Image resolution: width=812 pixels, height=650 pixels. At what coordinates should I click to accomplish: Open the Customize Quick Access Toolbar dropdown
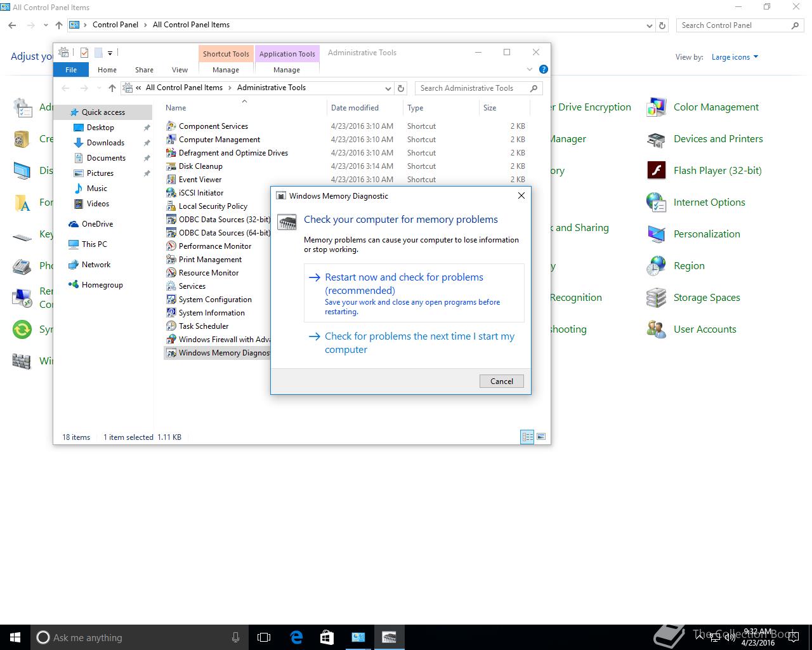coord(110,53)
